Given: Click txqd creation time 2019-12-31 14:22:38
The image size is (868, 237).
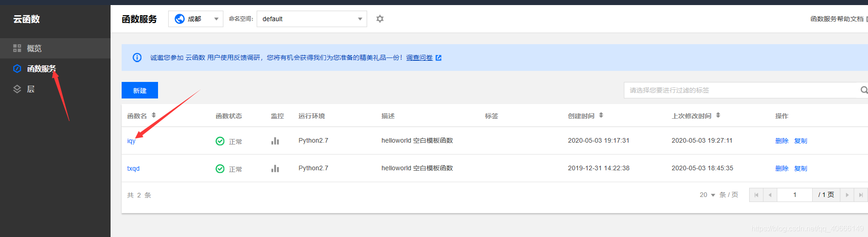Looking at the screenshot, I should pos(598,168).
